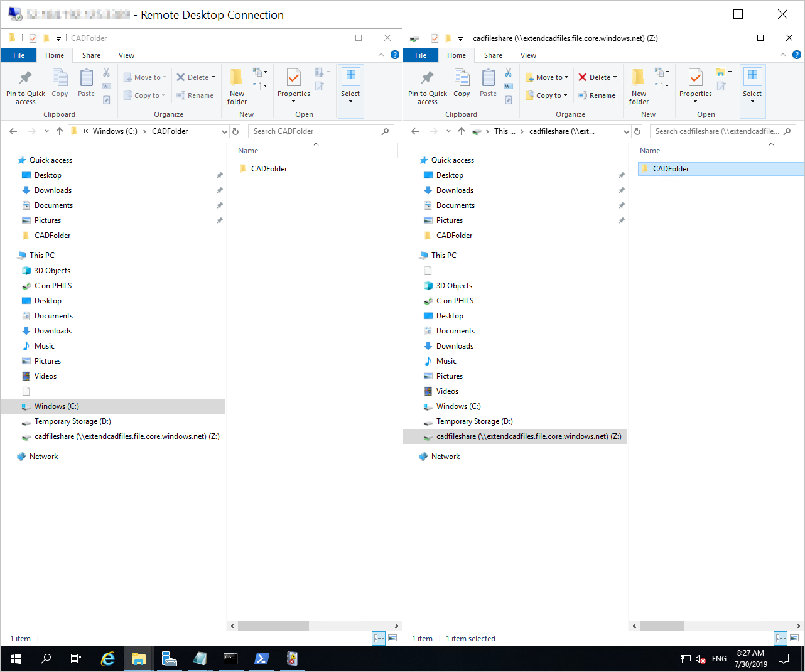Click Name column header in right cadfileshare window

tap(650, 151)
